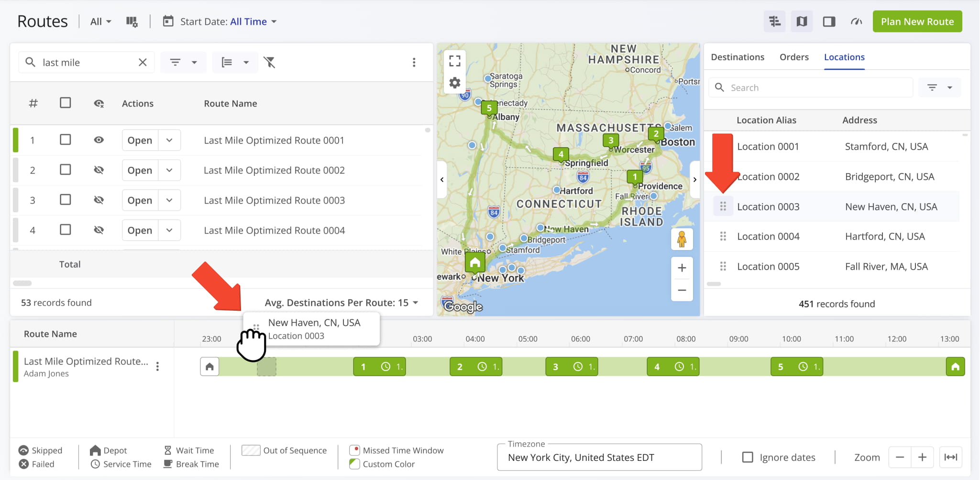The height and width of the screenshot is (480, 980).
Task: Open the Start Date All Time dropdown
Action: click(253, 22)
